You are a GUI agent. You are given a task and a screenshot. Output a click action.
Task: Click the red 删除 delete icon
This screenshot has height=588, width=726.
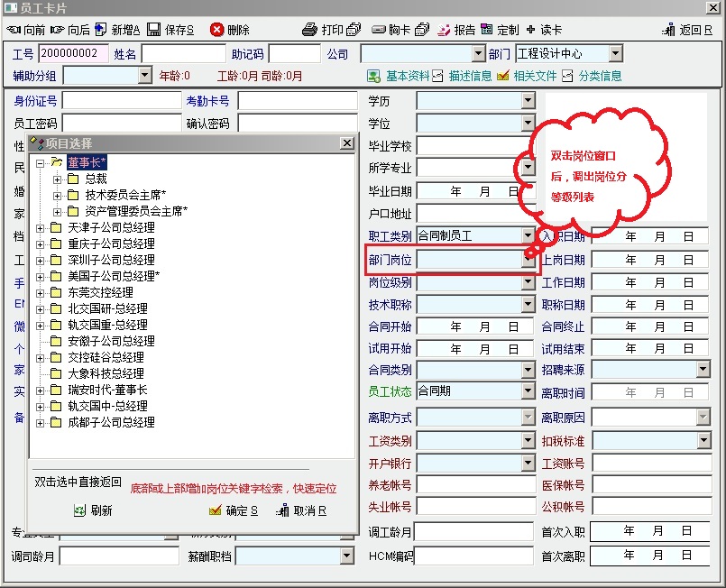pyautogui.click(x=216, y=30)
